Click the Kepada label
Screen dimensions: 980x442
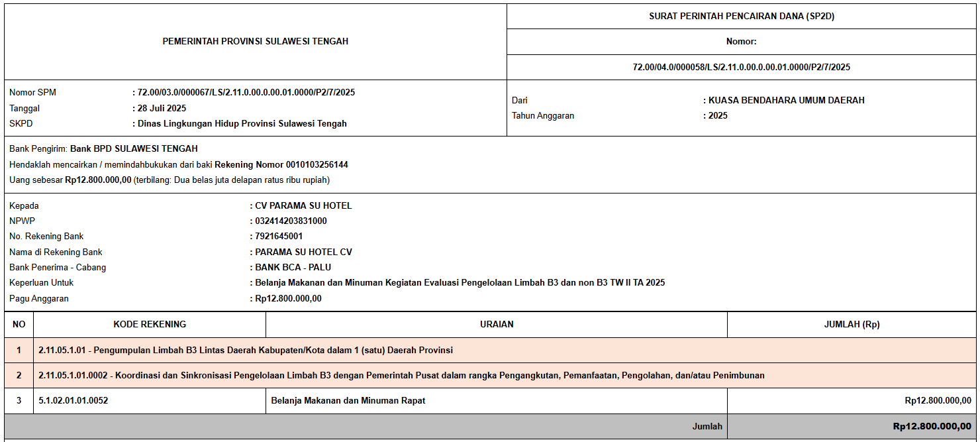click(x=24, y=205)
